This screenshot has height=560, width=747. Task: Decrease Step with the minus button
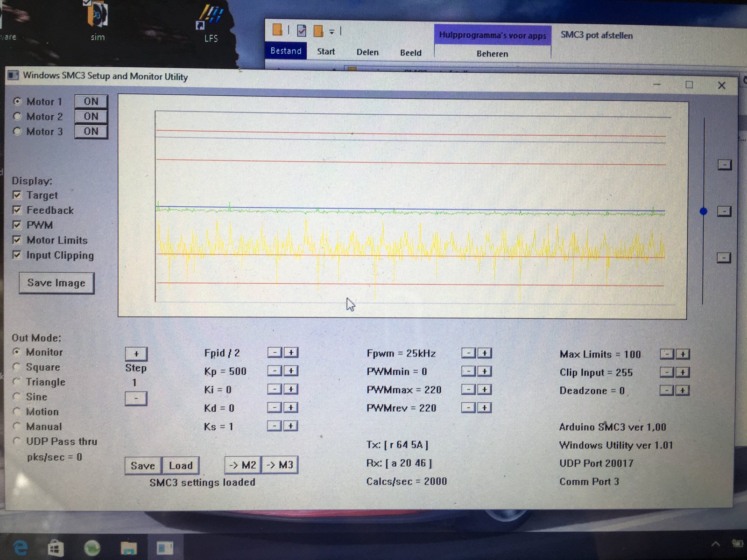(136, 399)
